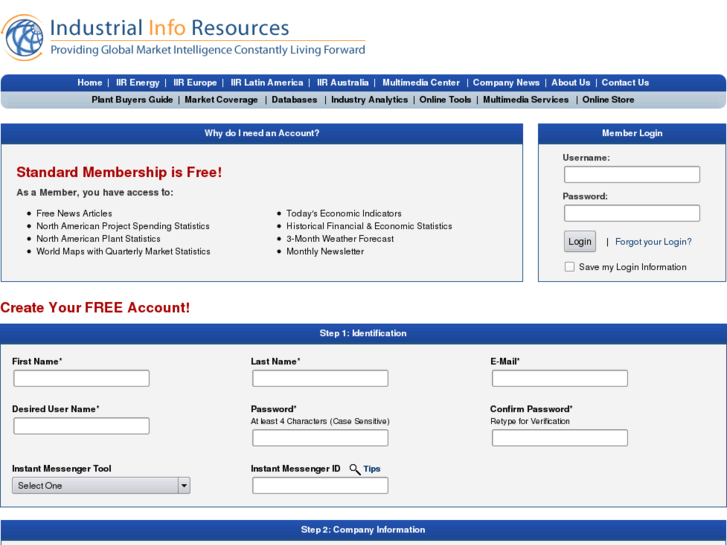Click 'Free News Articles' list item
This screenshot has width=727, height=545.
click(x=74, y=213)
